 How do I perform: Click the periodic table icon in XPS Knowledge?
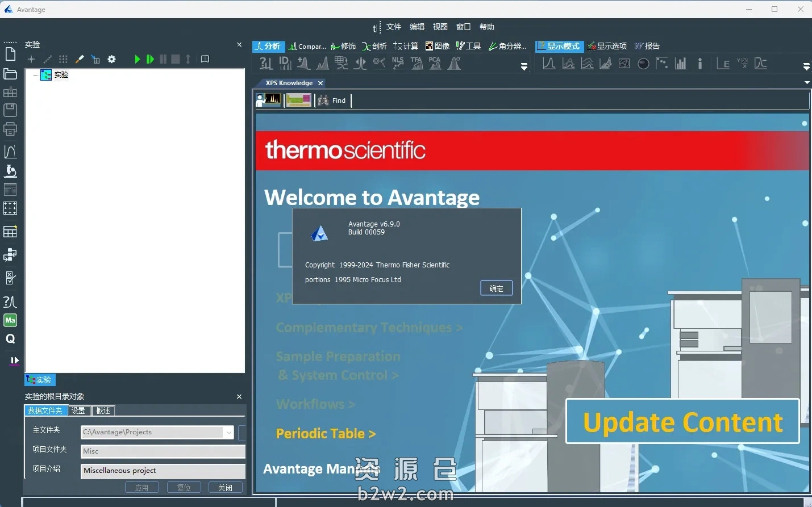298,100
